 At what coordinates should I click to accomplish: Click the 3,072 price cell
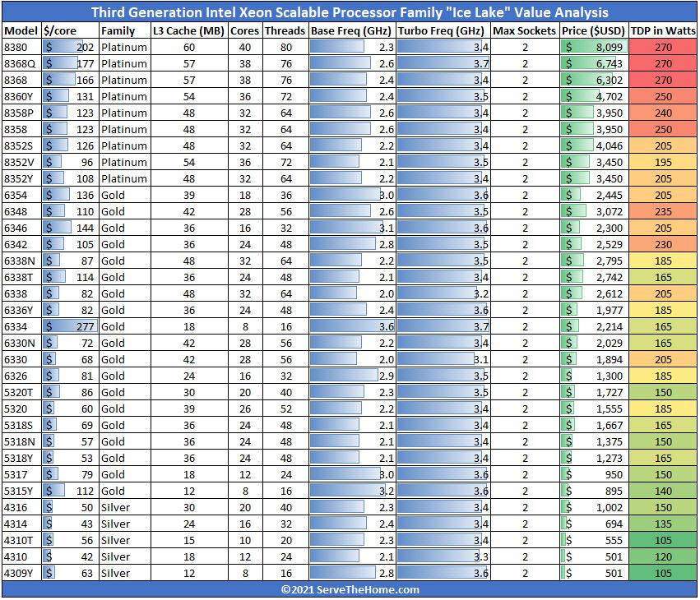tap(594, 211)
